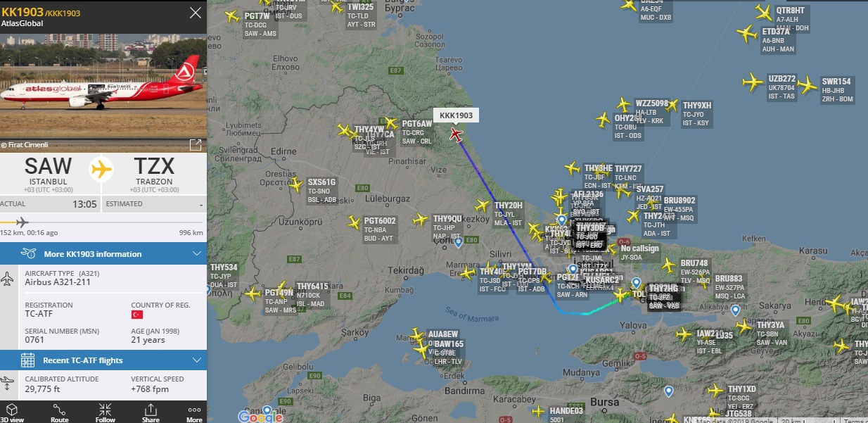This screenshot has width=868, height=423.
Task: Click the SAW Istanbul origin airport
Action: [x=49, y=171]
